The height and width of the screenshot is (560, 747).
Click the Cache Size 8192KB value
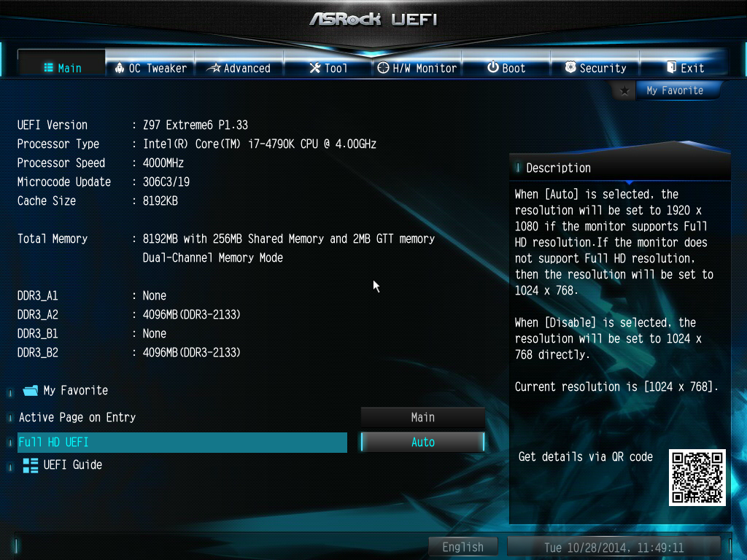point(160,201)
